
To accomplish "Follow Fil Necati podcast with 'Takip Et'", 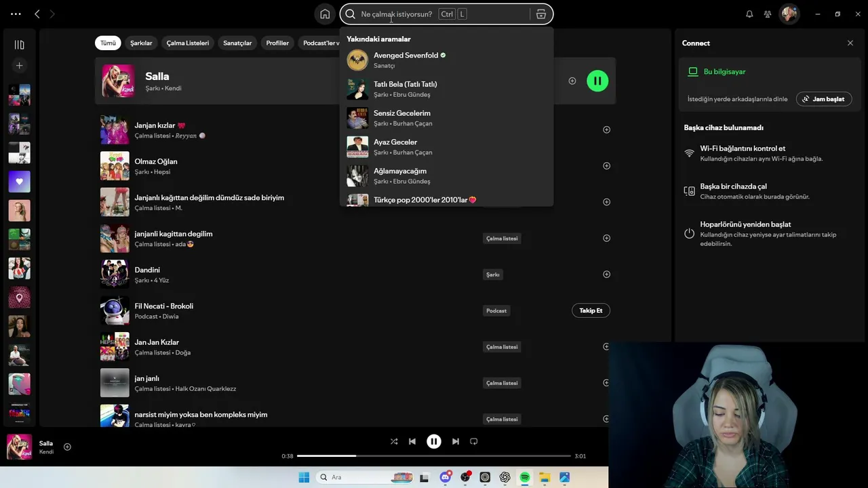I will point(591,310).
